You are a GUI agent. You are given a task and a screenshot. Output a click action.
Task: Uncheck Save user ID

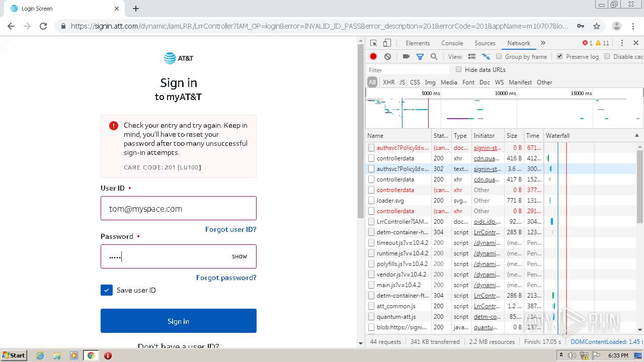click(x=107, y=290)
